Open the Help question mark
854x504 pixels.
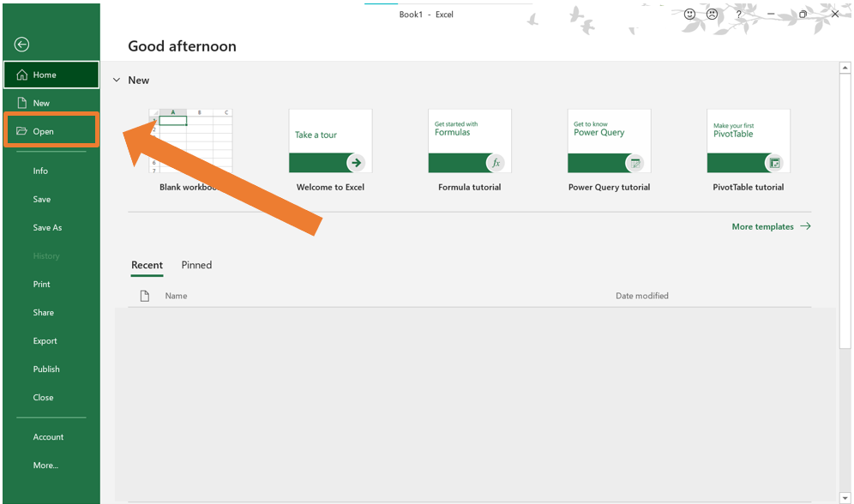738,15
